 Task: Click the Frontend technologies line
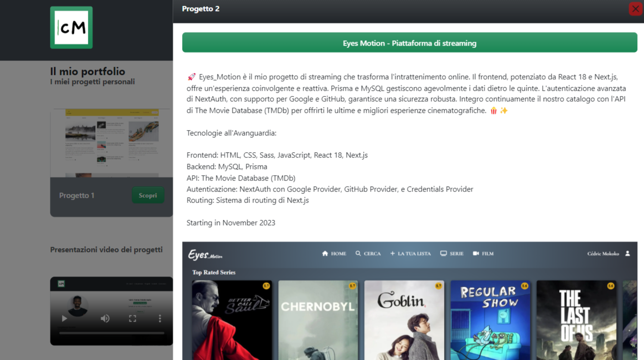pyautogui.click(x=277, y=155)
